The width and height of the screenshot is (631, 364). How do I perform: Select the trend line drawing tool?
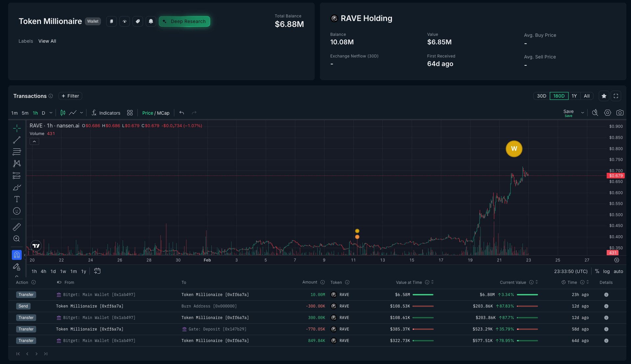(17, 140)
